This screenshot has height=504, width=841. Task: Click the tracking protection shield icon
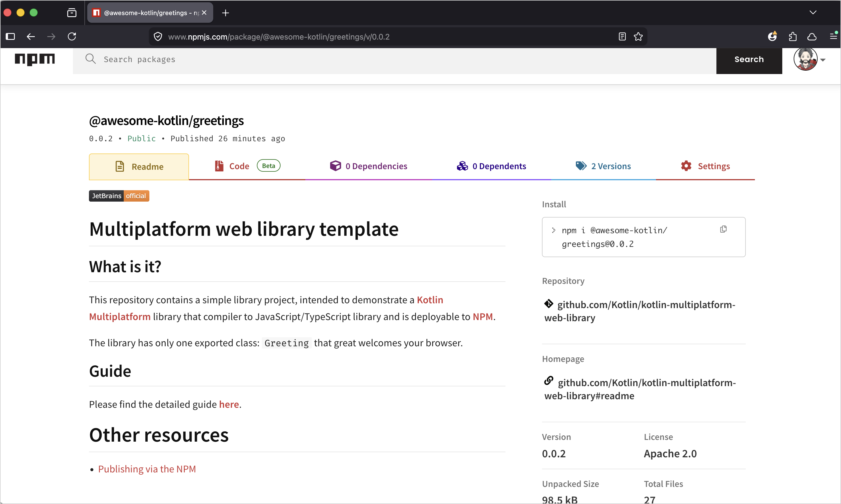click(157, 36)
